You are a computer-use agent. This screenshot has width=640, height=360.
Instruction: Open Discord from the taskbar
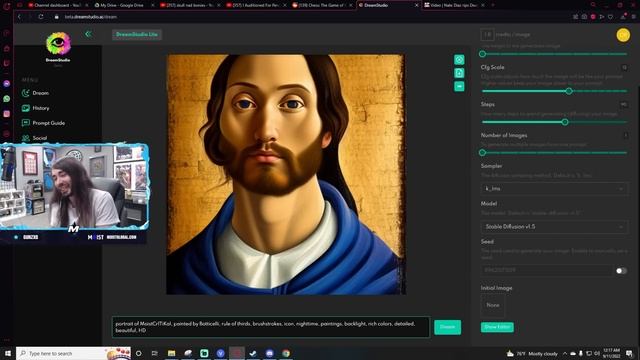click(x=270, y=353)
